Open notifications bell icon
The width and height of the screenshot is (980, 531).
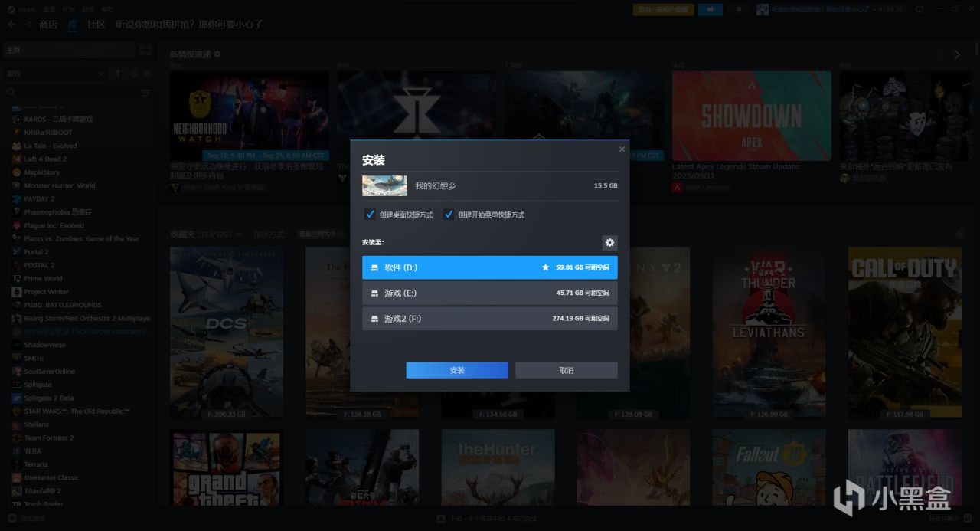pyautogui.click(x=739, y=10)
